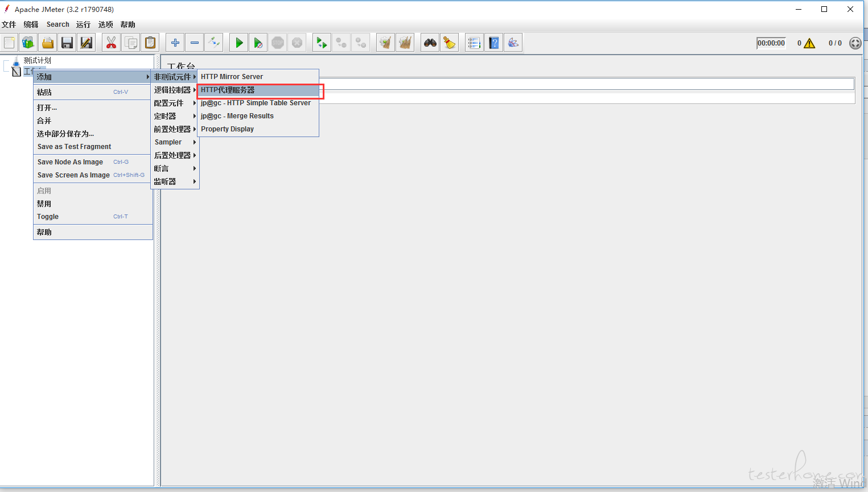Expand the 逻辑控制器 submenu
This screenshot has width=868, height=492.
click(x=175, y=90)
